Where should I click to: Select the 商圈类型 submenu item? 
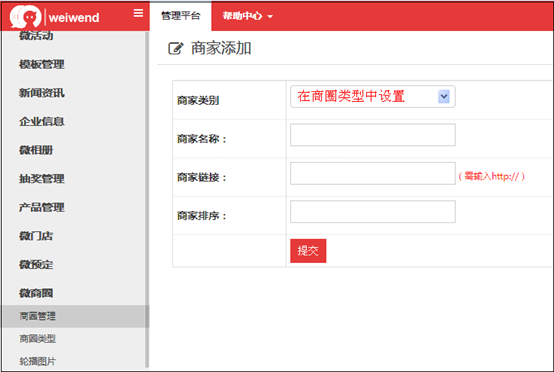[37, 339]
